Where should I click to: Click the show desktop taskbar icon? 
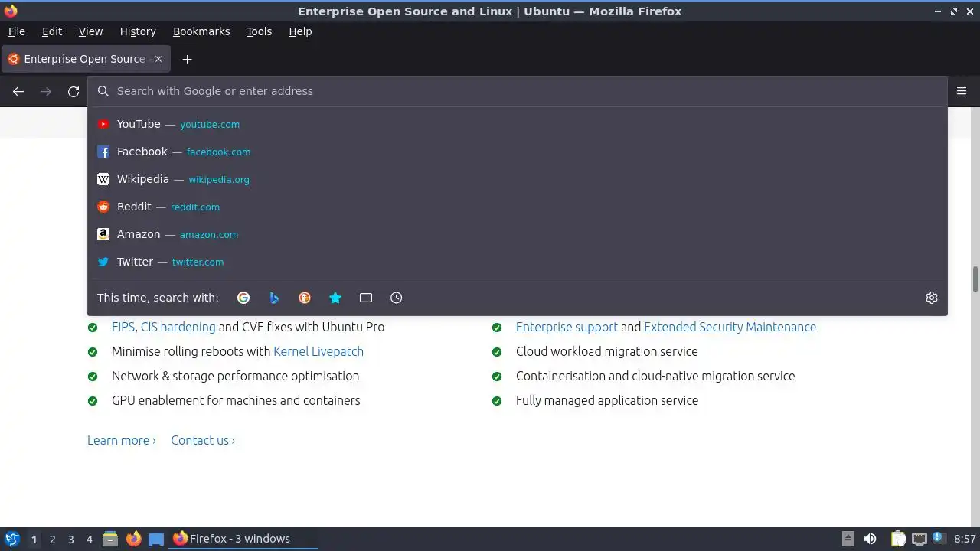coord(156,539)
